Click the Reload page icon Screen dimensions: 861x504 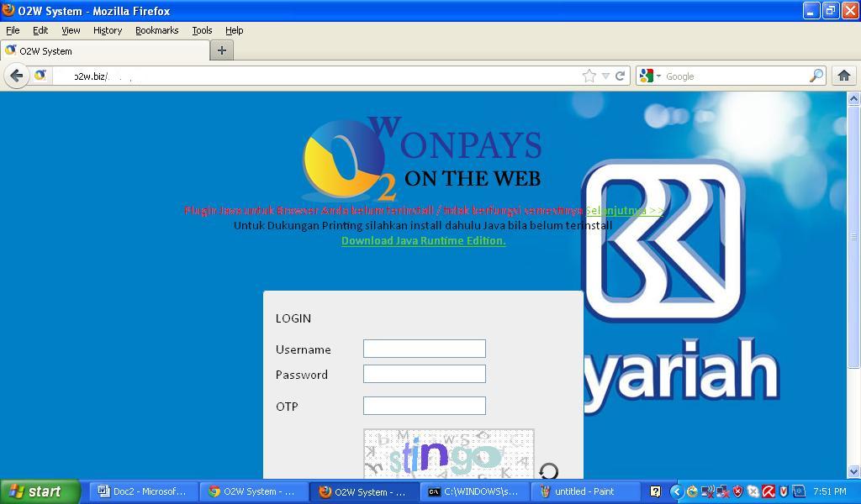[620, 76]
